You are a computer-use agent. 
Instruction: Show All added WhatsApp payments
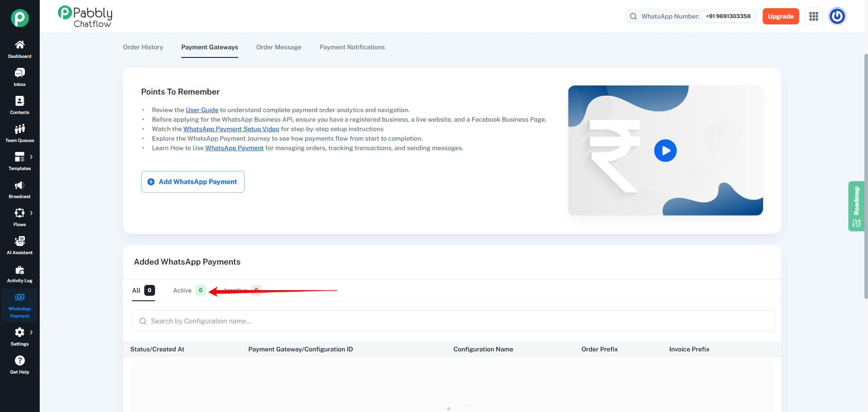[x=143, y=290]
